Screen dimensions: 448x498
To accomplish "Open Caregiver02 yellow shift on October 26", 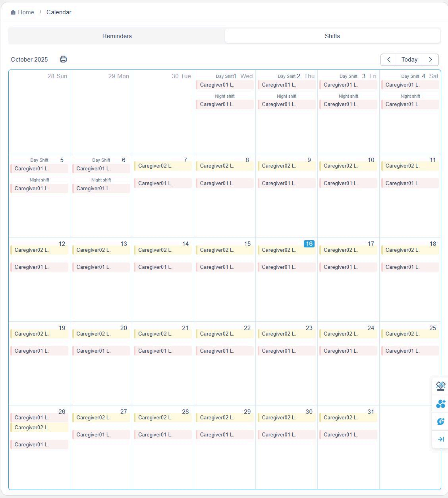I will click(39, 428).
